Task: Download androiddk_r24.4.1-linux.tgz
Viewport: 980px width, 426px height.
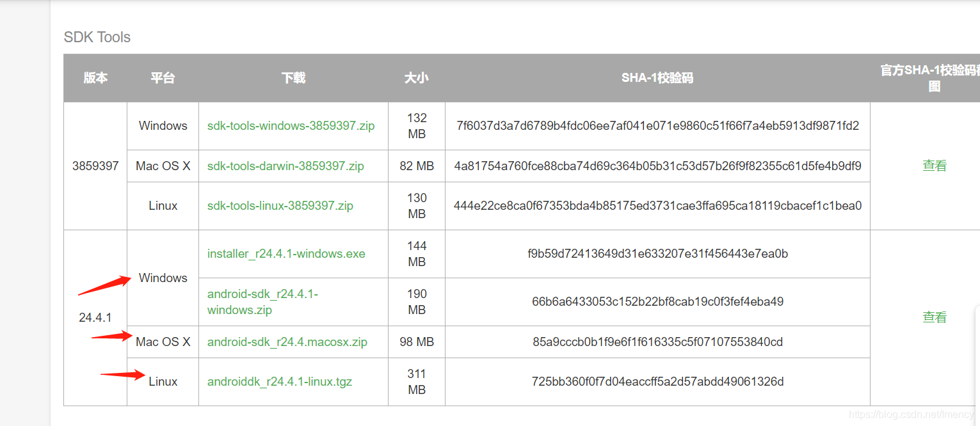Action: tap(280, 382)
